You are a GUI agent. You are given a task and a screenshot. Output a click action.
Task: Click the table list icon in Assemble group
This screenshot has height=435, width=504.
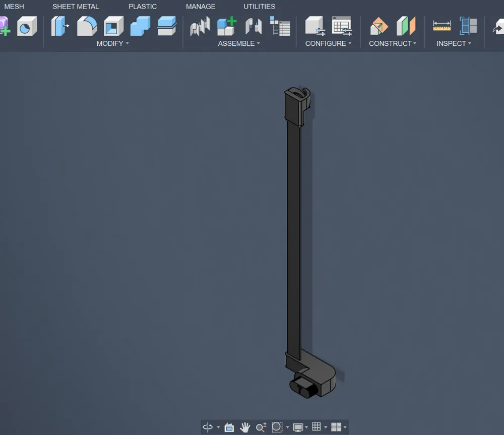[280, 26]
